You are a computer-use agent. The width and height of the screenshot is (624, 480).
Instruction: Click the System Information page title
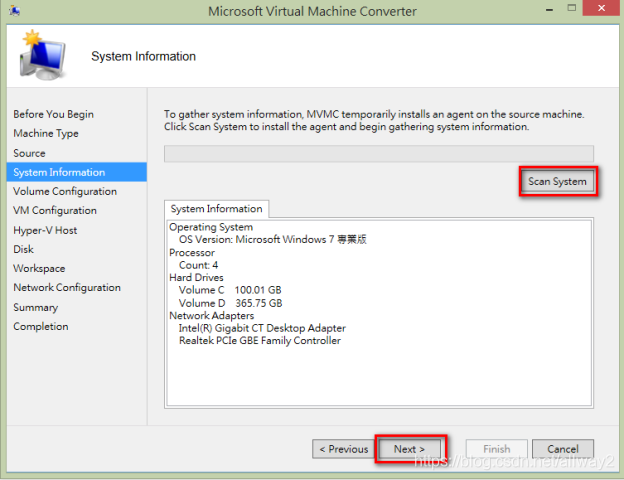(143, 57)
